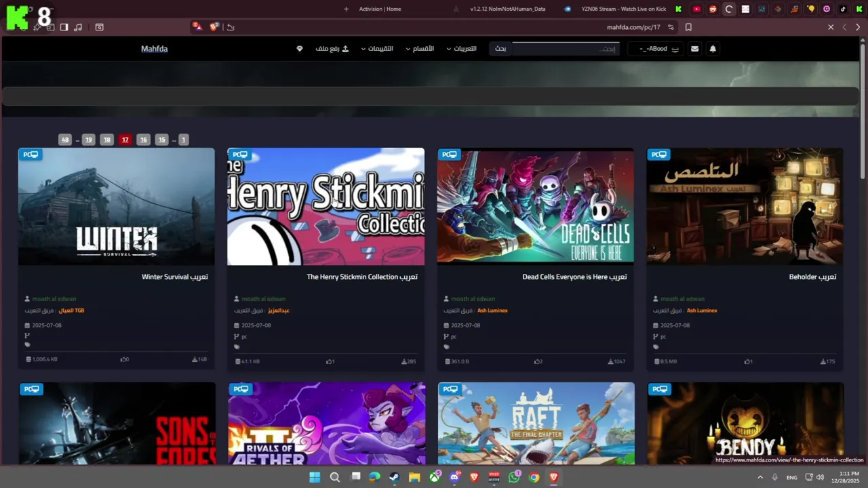This screenshot has height=488, width=868.
Task: Open the music note playlist icon
Action: [x=78, y=27]
